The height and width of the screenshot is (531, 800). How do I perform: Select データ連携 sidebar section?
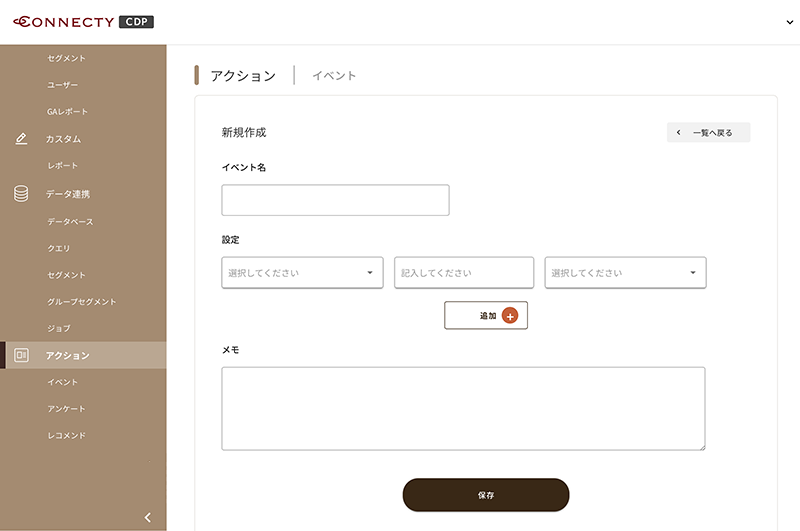click(x=68, y=194)
